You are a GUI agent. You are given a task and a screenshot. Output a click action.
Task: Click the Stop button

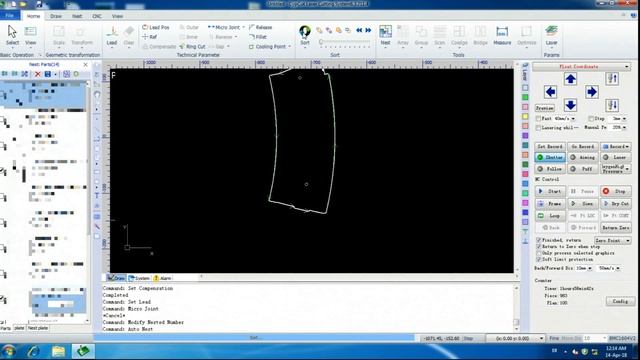[616, 191]
